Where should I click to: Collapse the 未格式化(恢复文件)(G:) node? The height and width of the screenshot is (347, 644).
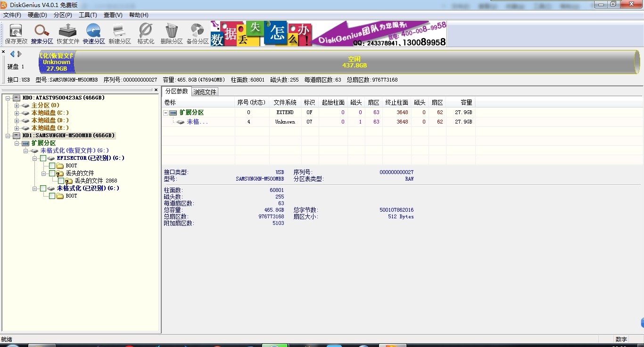click(x=26, y=151)
